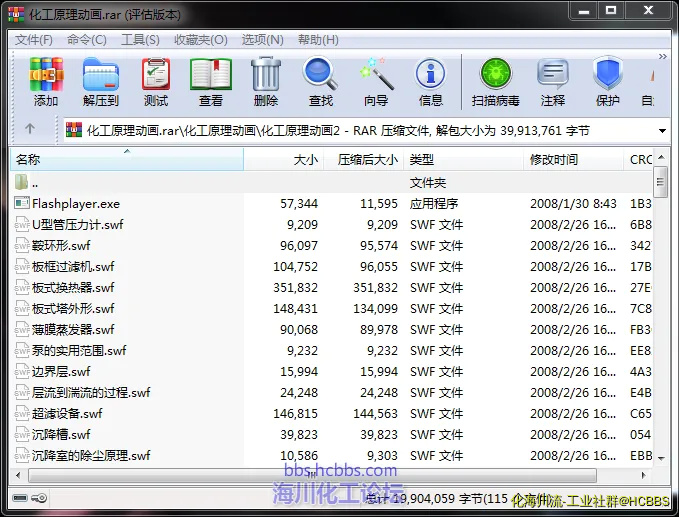Viewport: 679px width, 517px height.
Task: Click the horizontal scrollbar left arrow
Action: (x=18, y=475)
